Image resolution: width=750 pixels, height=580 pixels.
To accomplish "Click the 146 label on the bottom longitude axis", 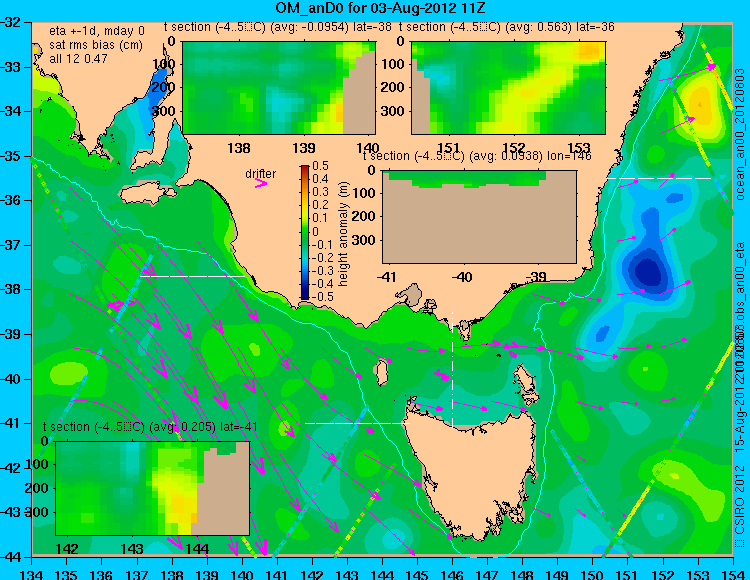I will (452, 574).
